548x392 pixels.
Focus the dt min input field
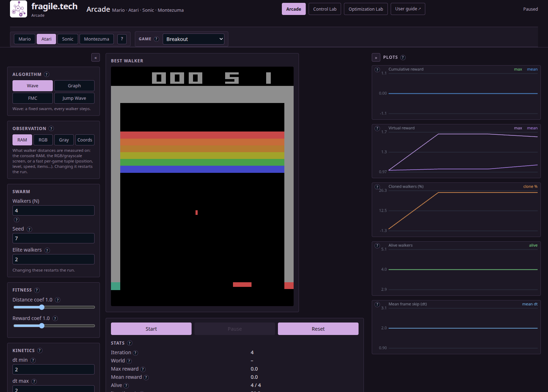click(54, 369)
